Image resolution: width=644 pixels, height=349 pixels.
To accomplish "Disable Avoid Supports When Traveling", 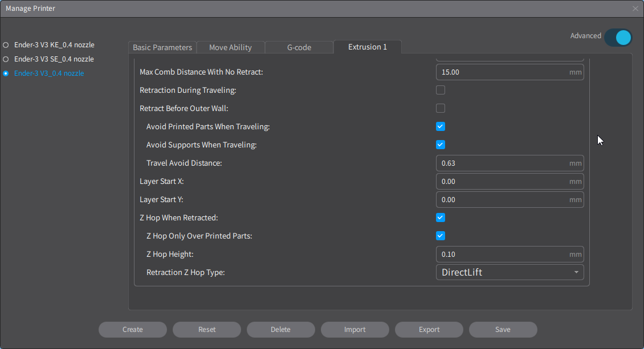I will 441,145.
